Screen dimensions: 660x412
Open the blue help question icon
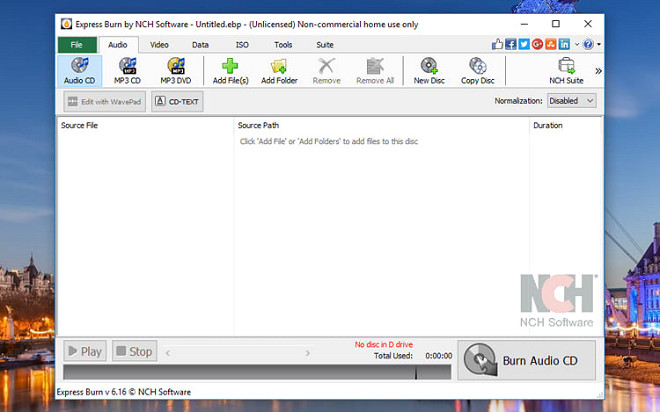pos(588,44)
